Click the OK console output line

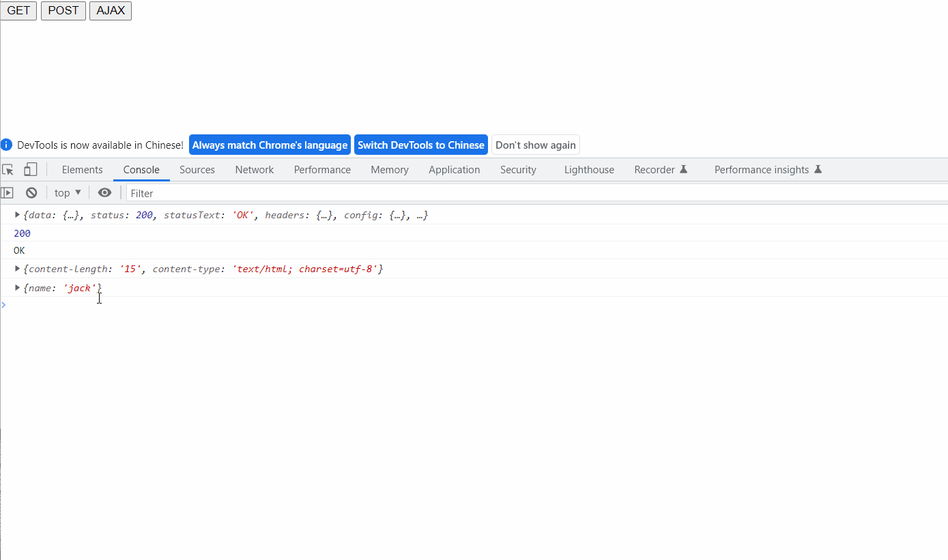pos(19,250)
